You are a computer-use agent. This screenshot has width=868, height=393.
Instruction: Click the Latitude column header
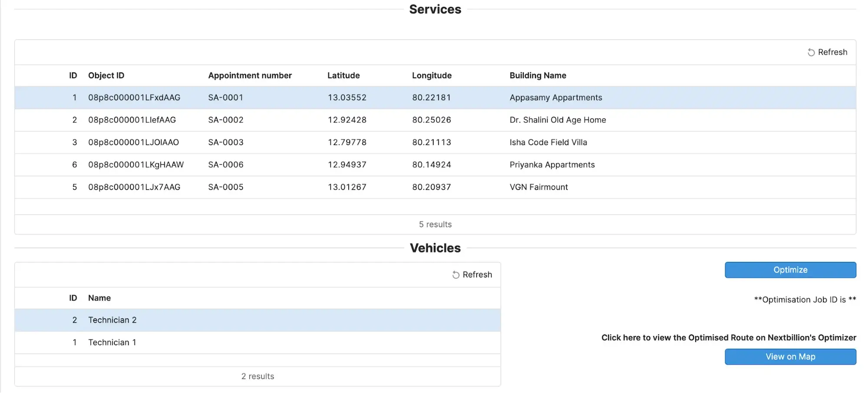[343, 76]
